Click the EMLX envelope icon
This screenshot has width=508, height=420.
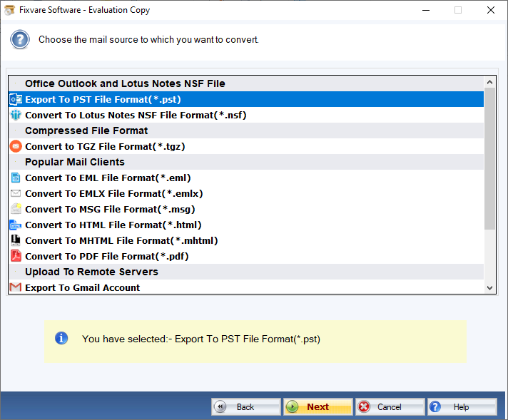tap(16, 193)
